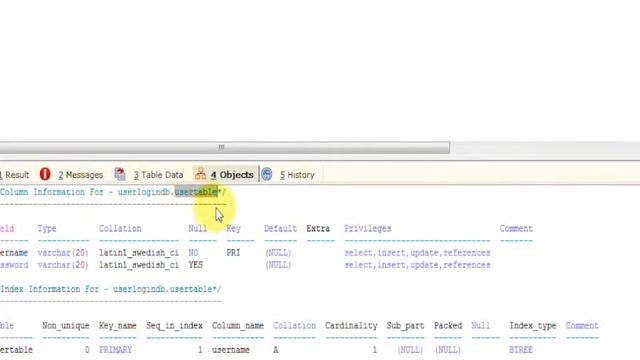Viewport: 640px width, 360px height.
Task: Click the 'username' Column_name value
Action: point(231,350)
